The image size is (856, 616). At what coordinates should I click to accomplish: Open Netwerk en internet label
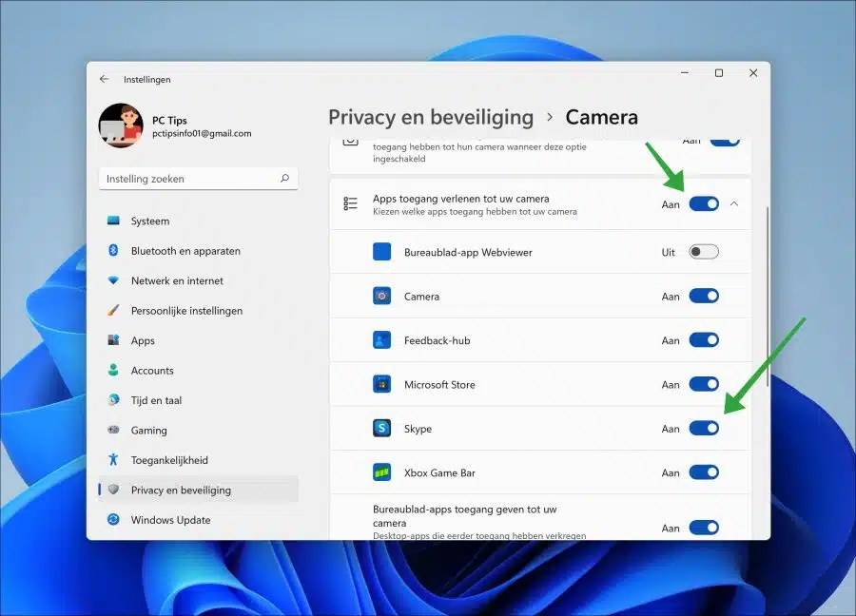click(177, 281)
